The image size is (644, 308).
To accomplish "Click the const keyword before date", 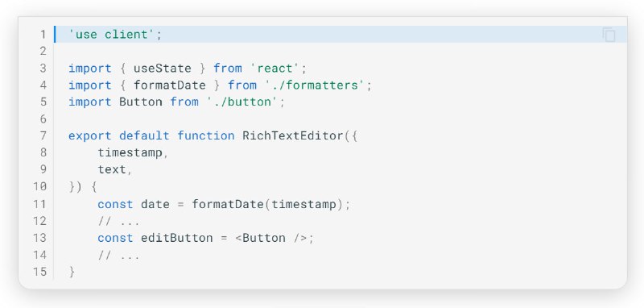I will (x=115, y=204).
